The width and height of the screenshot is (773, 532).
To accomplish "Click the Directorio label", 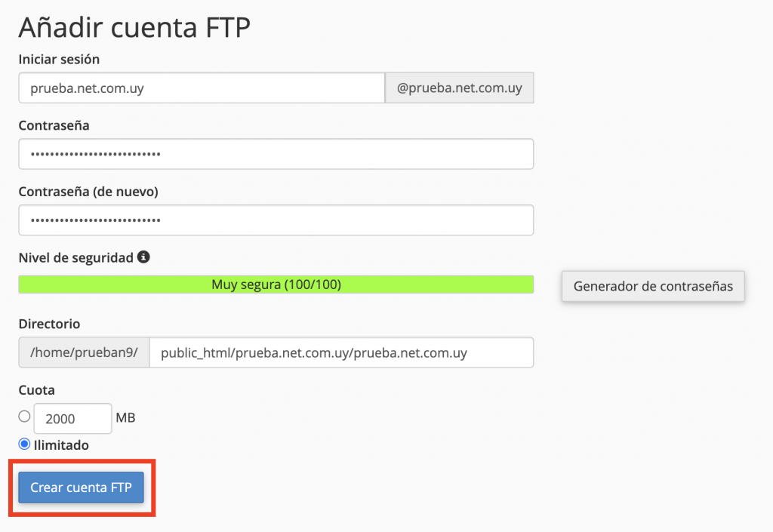I will (x=49, y=324).
